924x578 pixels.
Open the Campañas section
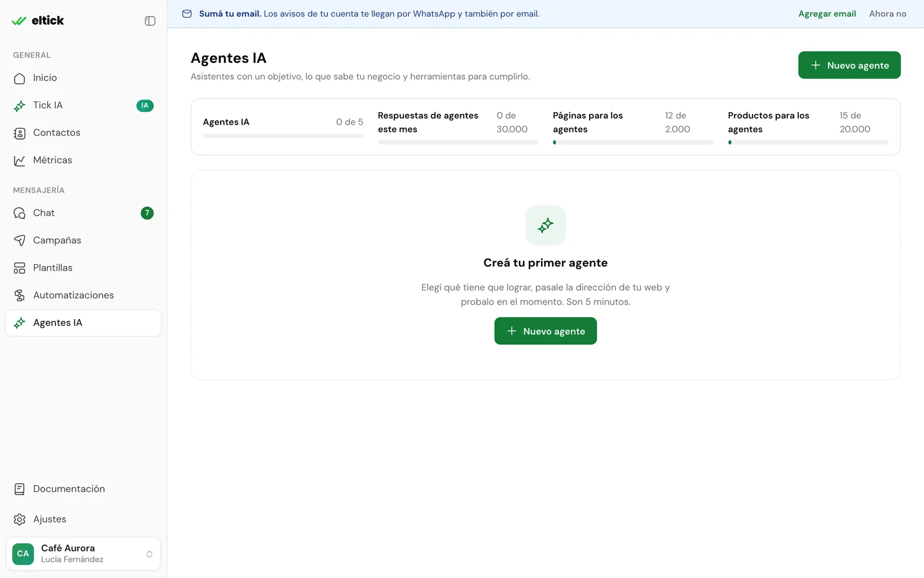pos(83,240)
